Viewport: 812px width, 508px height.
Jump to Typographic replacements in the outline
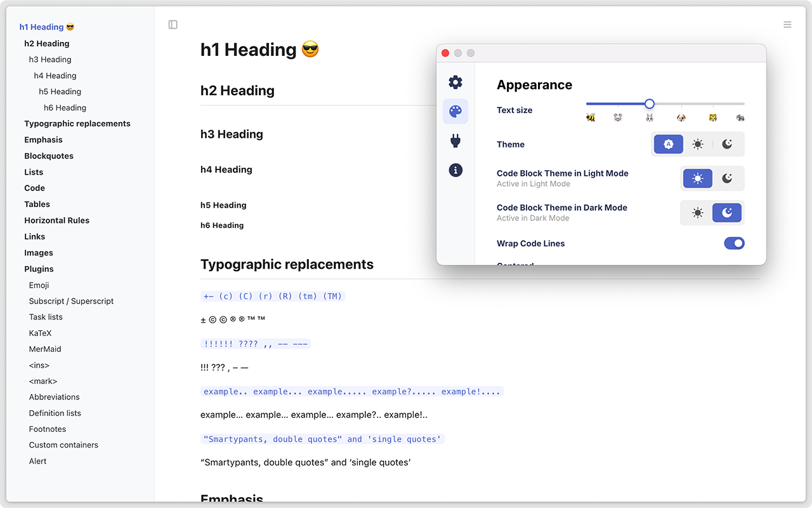click(x=77, y=123)
